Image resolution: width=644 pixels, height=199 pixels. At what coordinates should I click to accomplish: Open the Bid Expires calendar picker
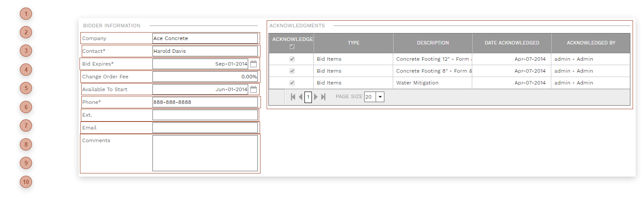(x=253, y=64)
